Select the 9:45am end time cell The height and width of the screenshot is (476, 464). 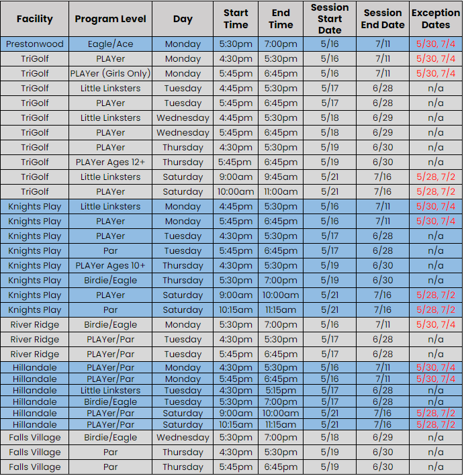pos(281,177)
